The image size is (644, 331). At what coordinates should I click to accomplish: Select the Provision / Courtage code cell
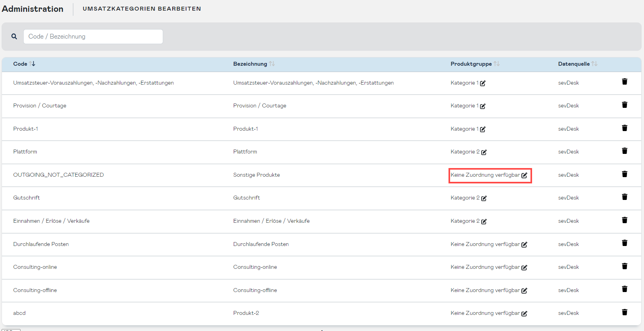pos(39,105)
